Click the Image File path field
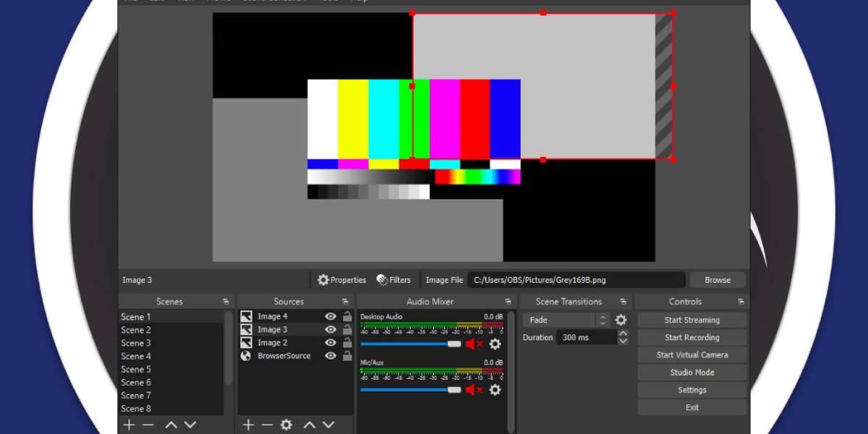868x434 pixels. click(576, 280)
